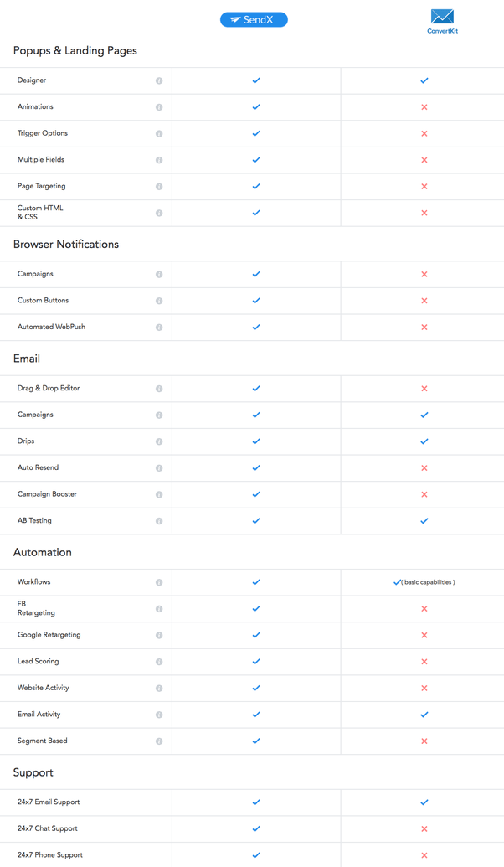Click the info icon beside Segment Based
The height and width of the screenshot is (867, 504).
click(158, 741)
